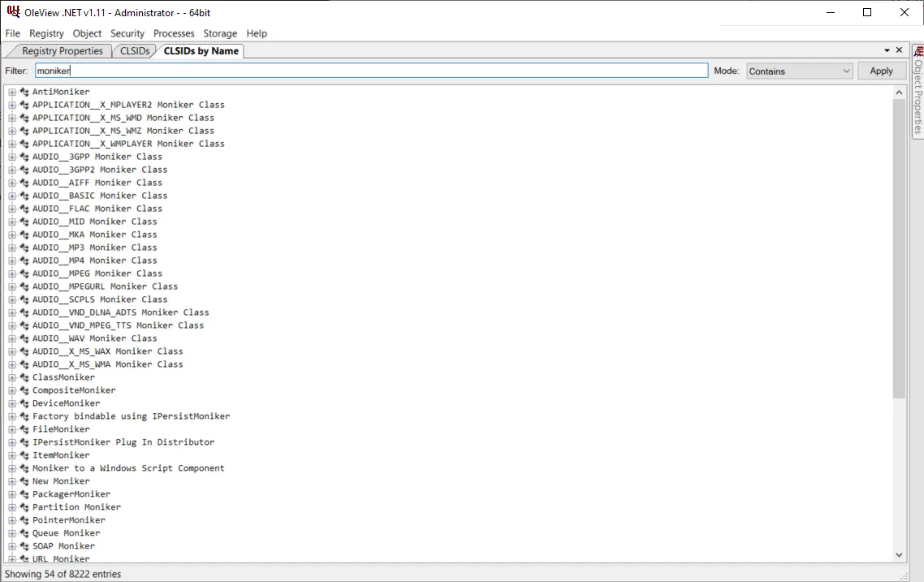The width and height of the screenshot is (924, 582).
Task: Click the icon beside AUDIO__MP3 Moniker Class
Action: pos(24,248)
